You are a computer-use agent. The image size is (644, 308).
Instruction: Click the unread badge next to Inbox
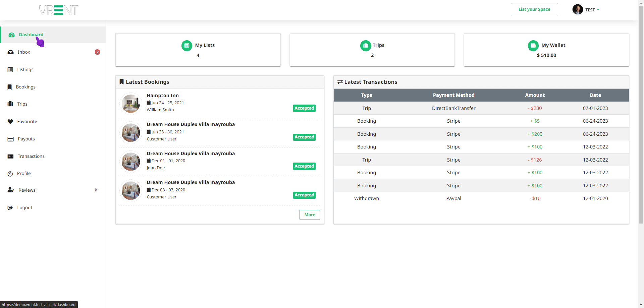97,52
